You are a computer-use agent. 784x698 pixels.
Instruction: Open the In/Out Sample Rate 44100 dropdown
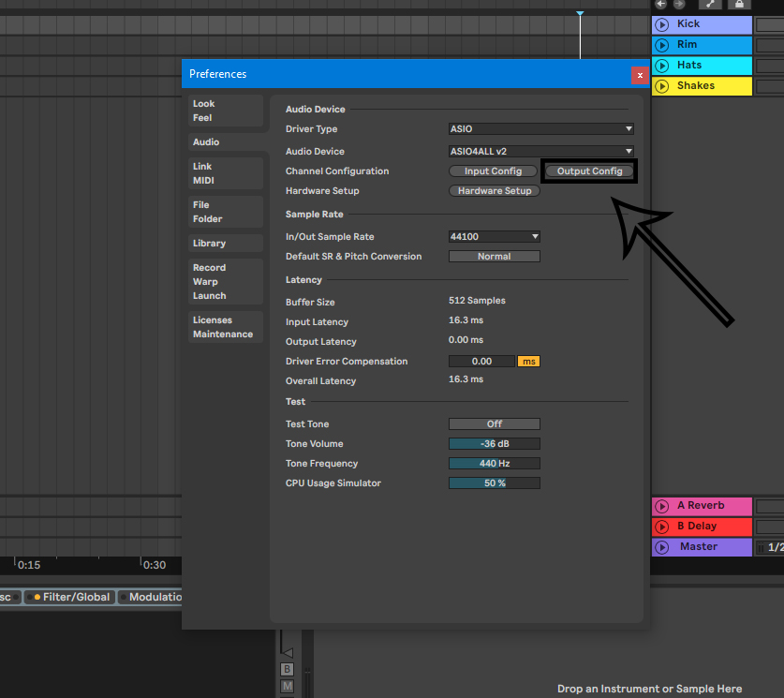tap(494, 236)
